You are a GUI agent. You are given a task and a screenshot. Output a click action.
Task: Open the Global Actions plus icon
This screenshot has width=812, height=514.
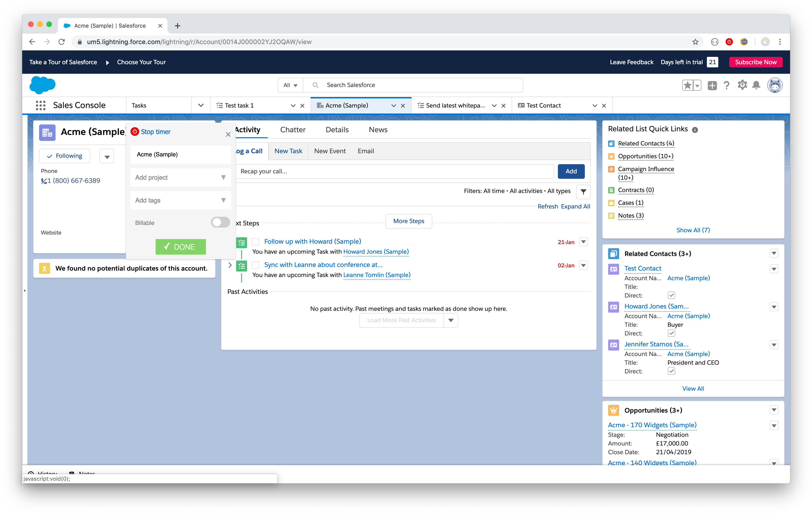tap(712, 85)
